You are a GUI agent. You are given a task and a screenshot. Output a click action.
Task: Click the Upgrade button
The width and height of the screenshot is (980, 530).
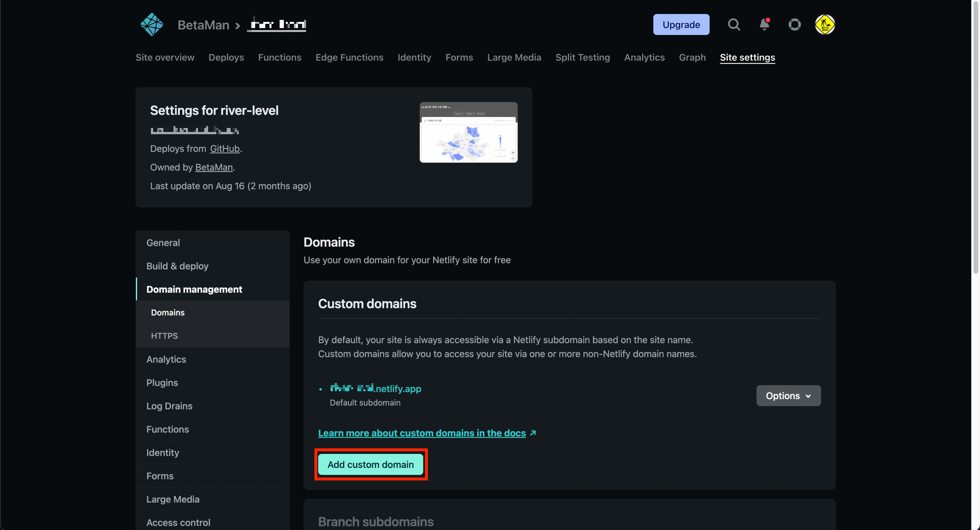click(x=681, y=25)
